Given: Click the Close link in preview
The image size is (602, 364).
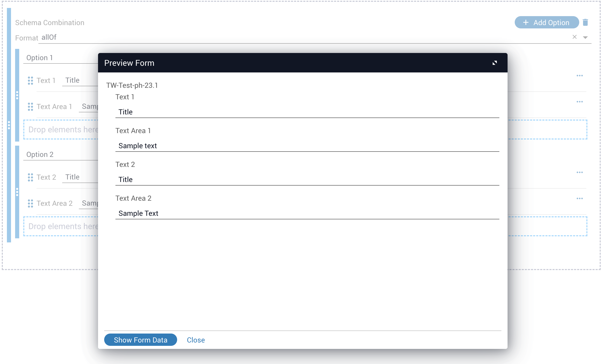Looking at the screenshot, I should pos(196,340).
